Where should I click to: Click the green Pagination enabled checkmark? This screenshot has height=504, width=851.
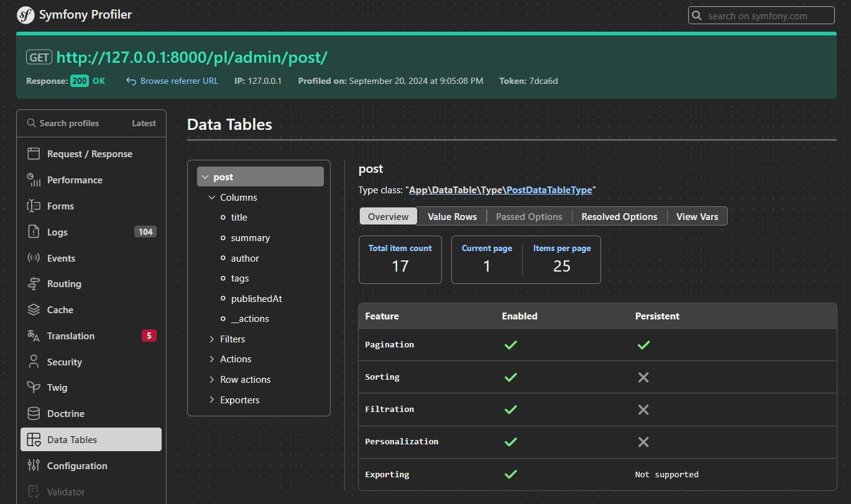(x=510, y=345)
